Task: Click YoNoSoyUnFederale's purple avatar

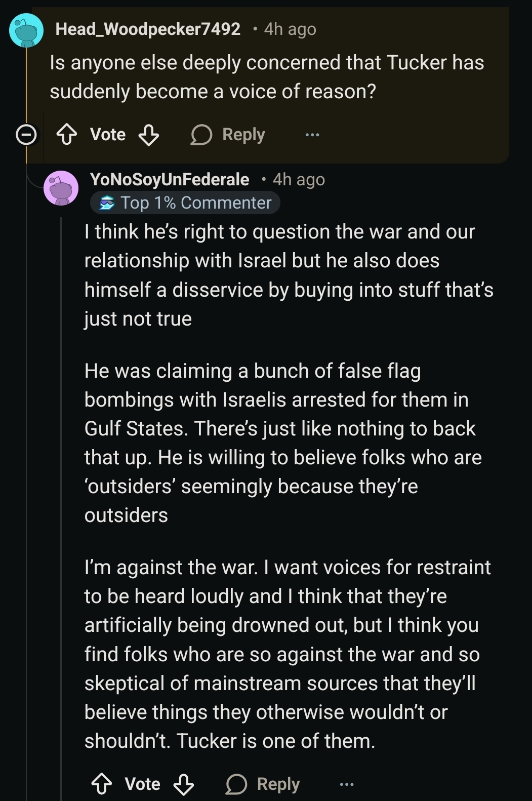Action: pyautogui.click(x=61, y=188)
